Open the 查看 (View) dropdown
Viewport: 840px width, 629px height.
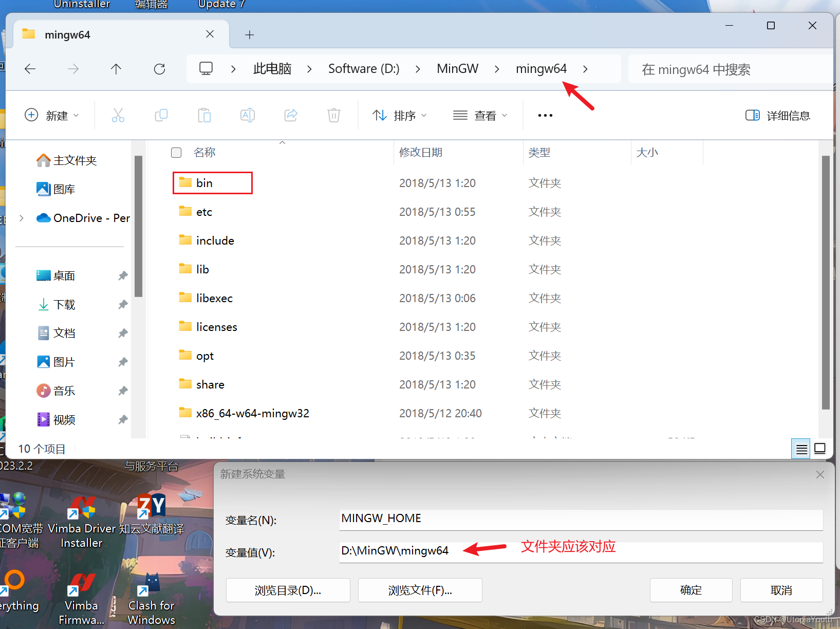click(480, 116)
